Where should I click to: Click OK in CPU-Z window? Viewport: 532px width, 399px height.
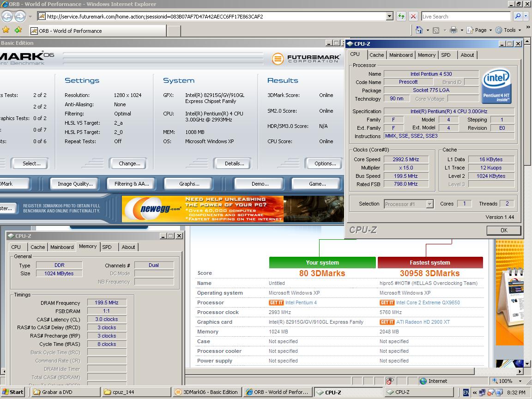click(x=504, y=230)
